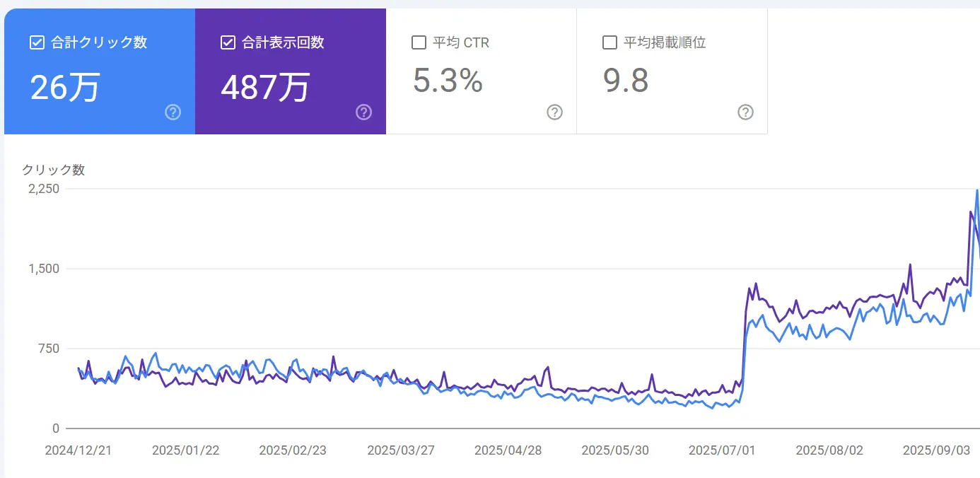Click the help icon under 5.3% value
Screen dimensions: 980x478
click(554, 112)
